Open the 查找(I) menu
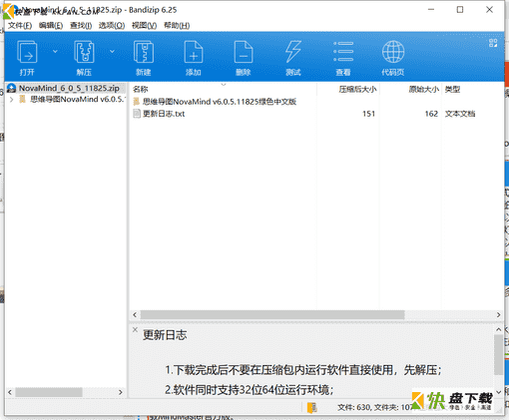Viewport: 509px width, 420px height. coord(81,26)
